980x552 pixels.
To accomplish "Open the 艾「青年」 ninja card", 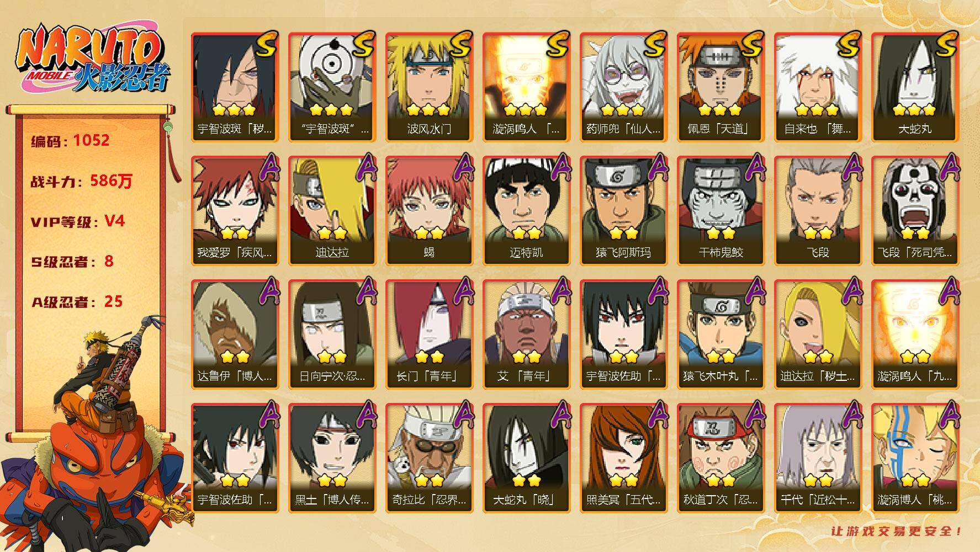I will [x=526, y=334].
